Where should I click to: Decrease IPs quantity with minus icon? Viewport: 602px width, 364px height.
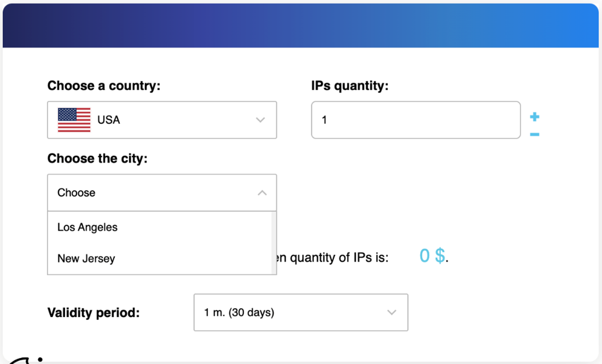(x=535, y=135)
